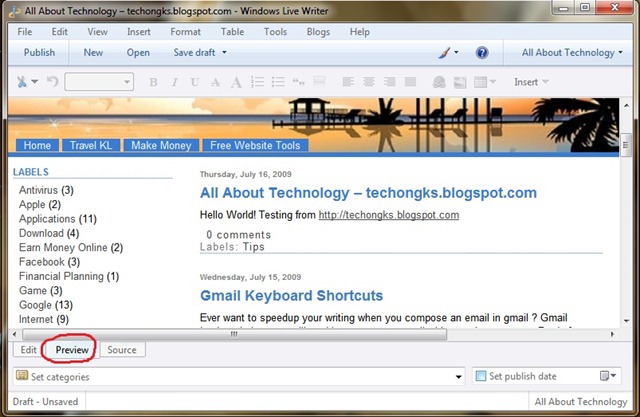Click the New post button
Image resolution: width=640 pixels, height=417 pixels.
click(x=93, y=53)
